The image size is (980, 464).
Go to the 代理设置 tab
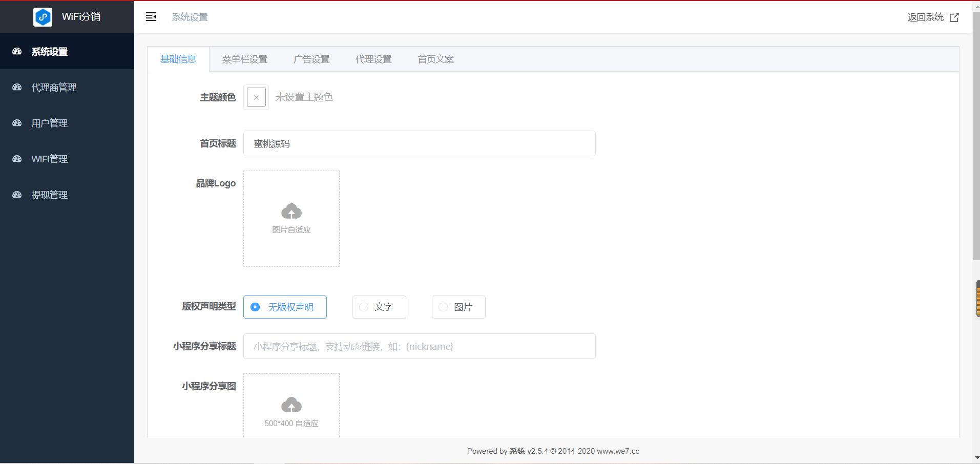click(373, 59)
